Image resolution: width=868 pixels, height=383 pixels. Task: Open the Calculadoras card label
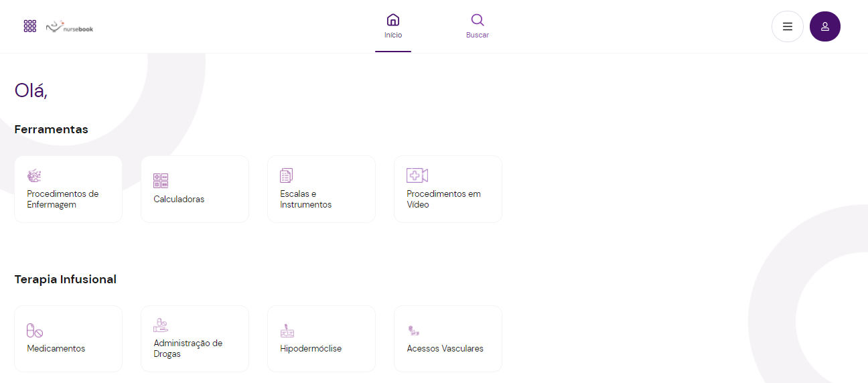point(179,200)
